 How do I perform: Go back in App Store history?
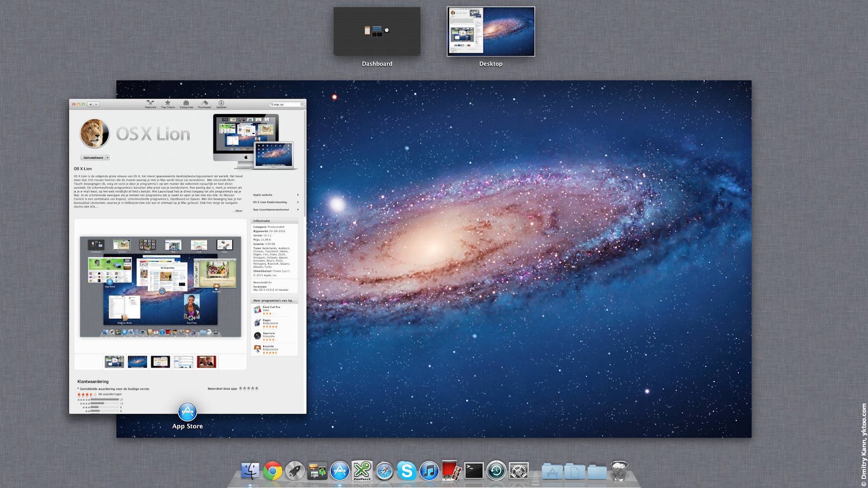[x=91, y=104]
